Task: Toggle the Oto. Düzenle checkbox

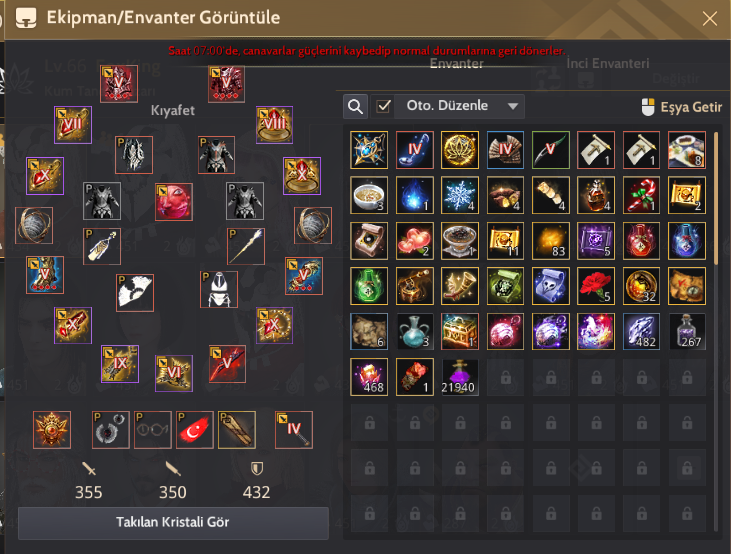Action: [384, 106]
